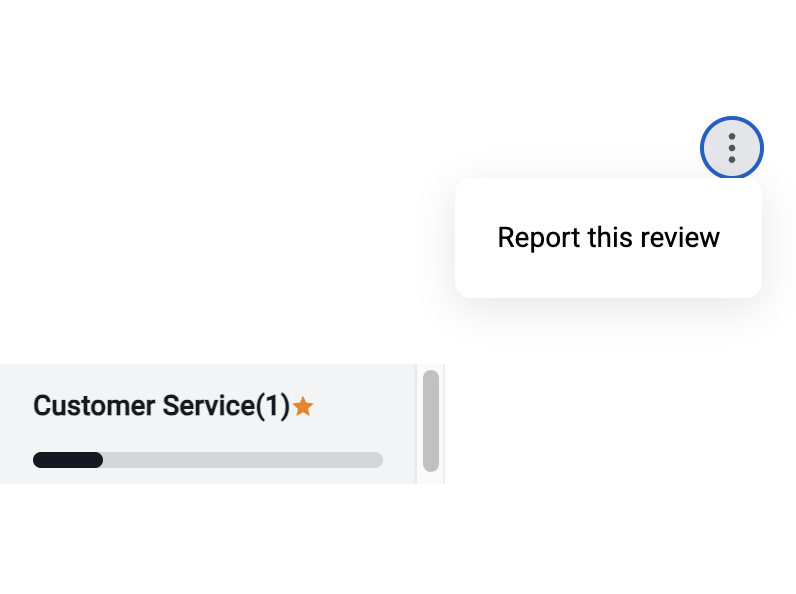Image resolution: width=796 pixels, height=594 pixels.
Task: Click the Customer Service rating label
Action: (x=160, y=406)
